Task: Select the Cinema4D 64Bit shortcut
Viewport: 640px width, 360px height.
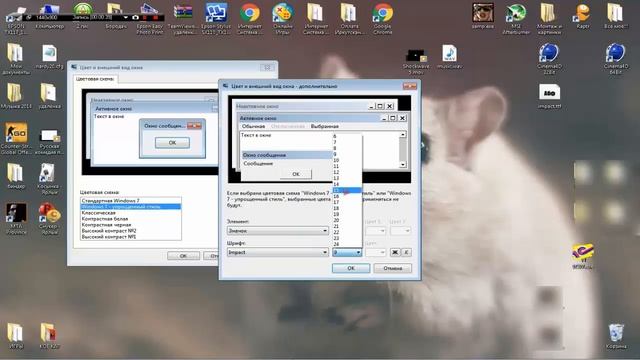Action: pos(616,59)
